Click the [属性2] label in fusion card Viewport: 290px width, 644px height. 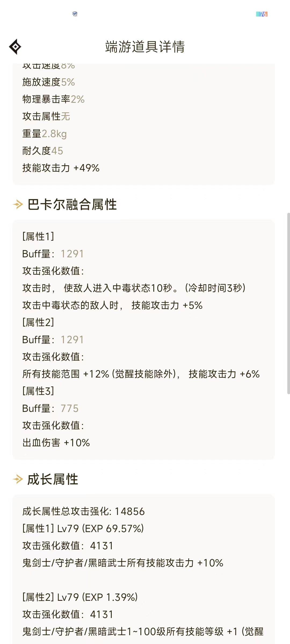(38, 323)
